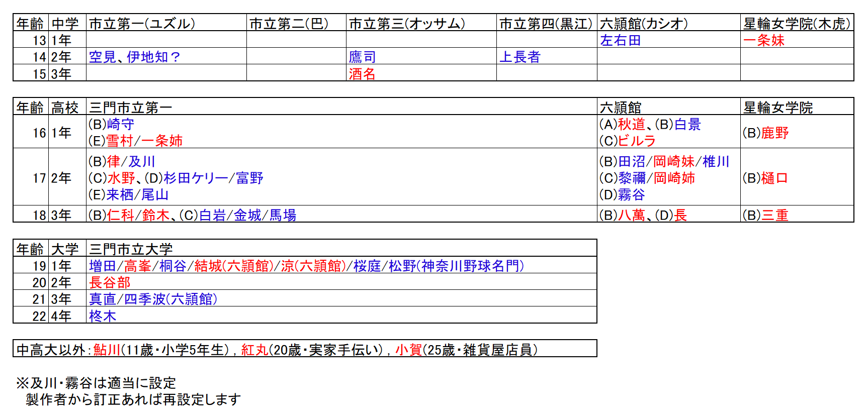
Task: Click the cell (B)樋口
Action: [x=797, y=177]
